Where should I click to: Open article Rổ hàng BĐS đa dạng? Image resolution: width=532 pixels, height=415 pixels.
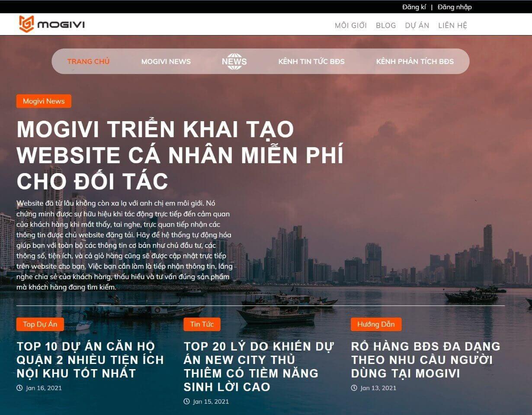pos(426,360)
